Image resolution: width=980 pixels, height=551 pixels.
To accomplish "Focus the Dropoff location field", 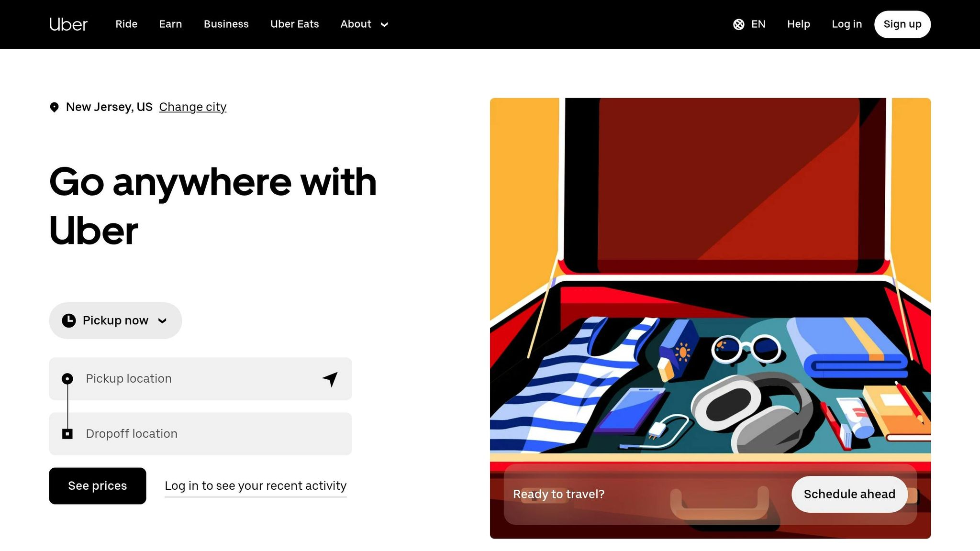I will click(200, 434).
